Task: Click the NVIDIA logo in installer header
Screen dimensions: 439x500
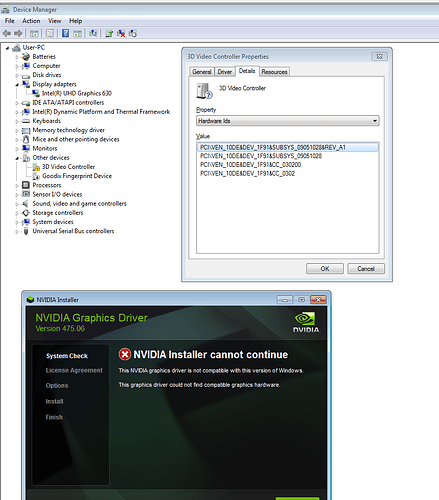Action: click(x=306, y=322)
